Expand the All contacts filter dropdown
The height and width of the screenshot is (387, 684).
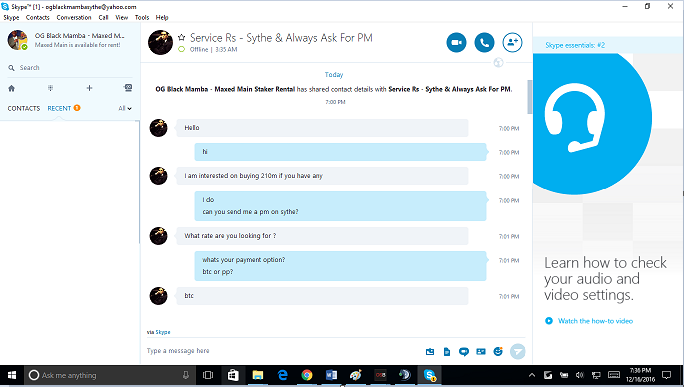[x=125, y=108]
